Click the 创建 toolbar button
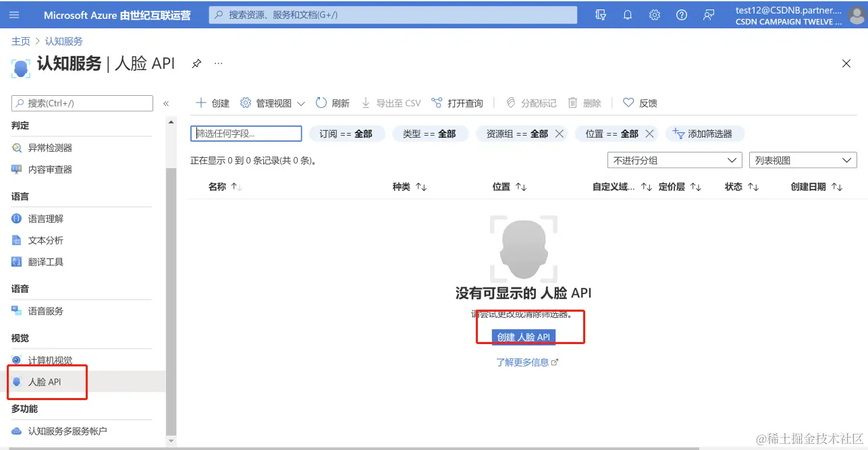Screen dimensions: 868x450 point(213,103)
